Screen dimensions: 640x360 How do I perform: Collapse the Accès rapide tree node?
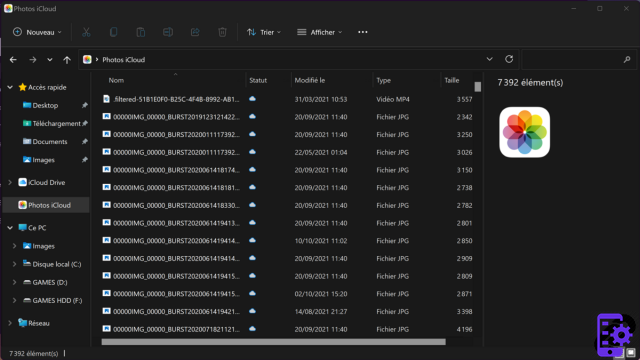[10, 87]
